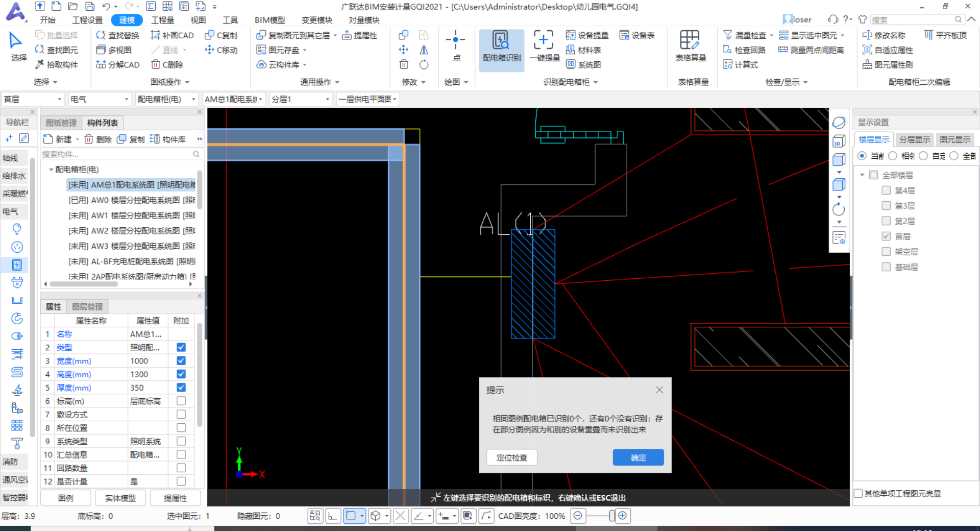Open the 工程设置 ribbon tab
This screenshot has width=980, height=531.
coord(87,20)
